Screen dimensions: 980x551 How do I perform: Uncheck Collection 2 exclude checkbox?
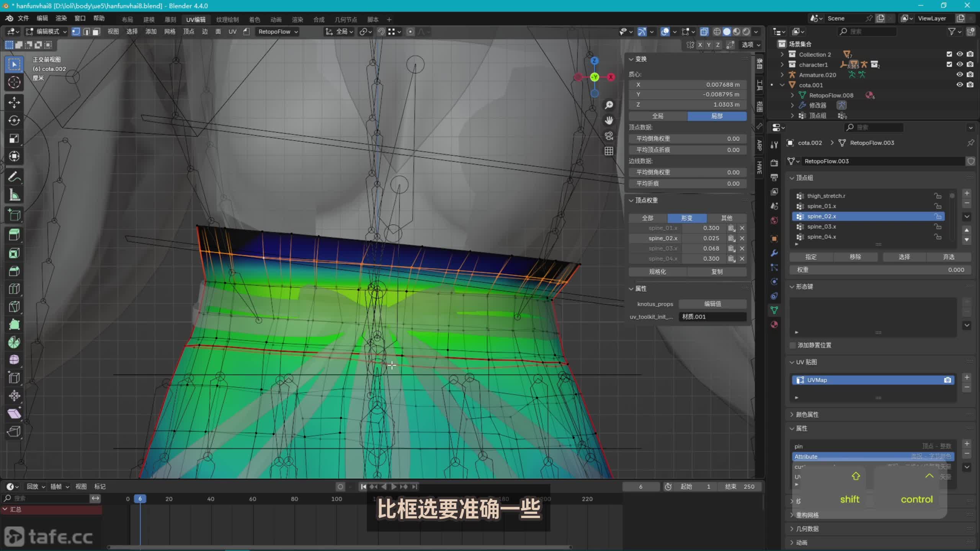point(949,54)
